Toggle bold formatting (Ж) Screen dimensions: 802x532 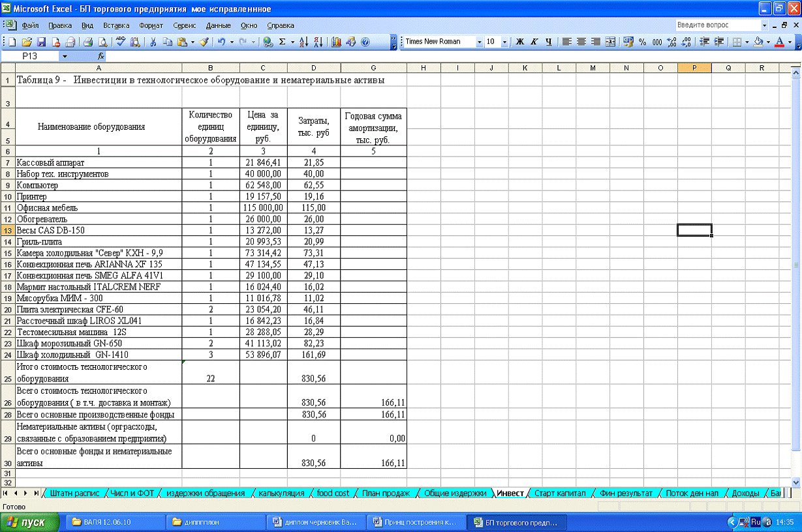pos(520,42)
